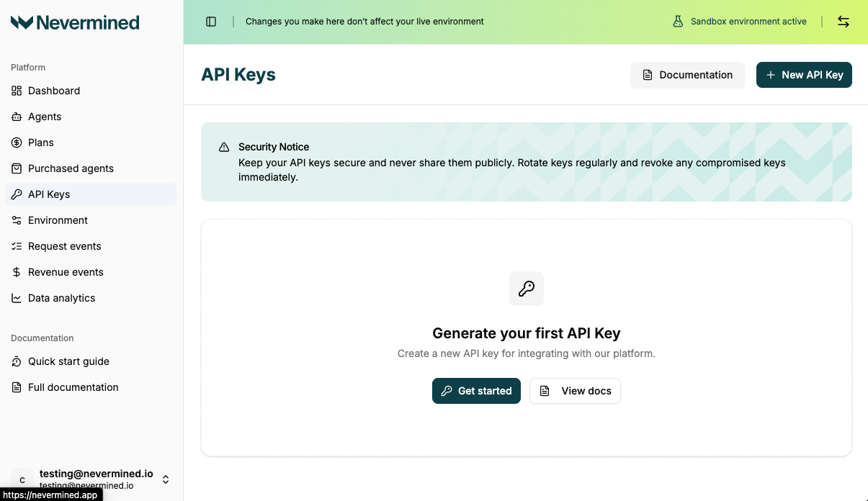Click the New API Key button

tap(804, 75)
